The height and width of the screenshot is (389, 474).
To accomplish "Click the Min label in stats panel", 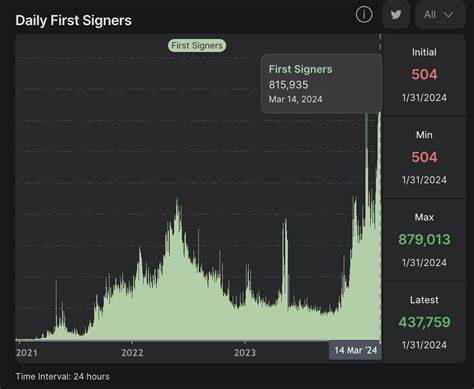I will [424, 135].
